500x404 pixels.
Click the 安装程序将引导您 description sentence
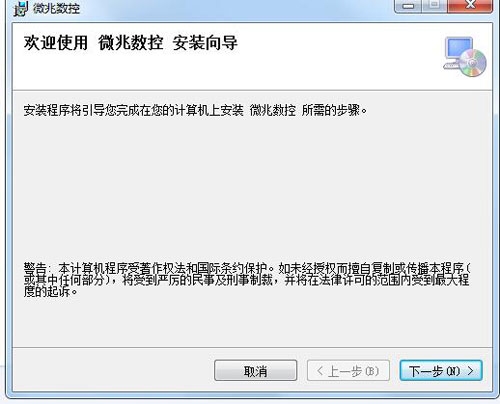coord(195,110)
